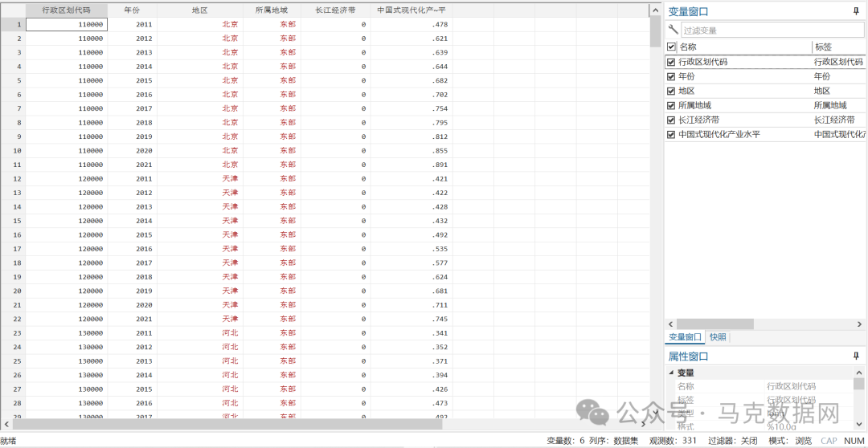Click value .478 in row 1
Image resolution: width=868 pixels, height=448 pixels.
point(411,24)
